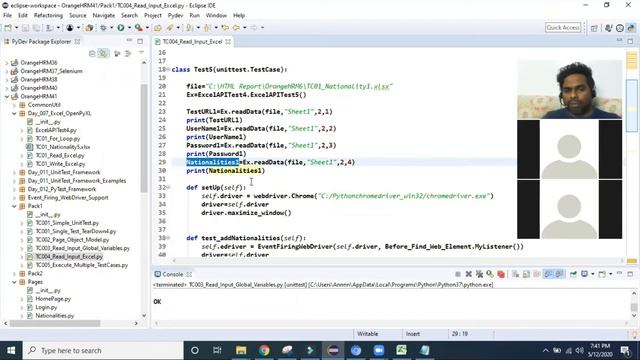Screen dimensions: 640x360
Task: Select HomePage.py under Pages
Action: (53, 299)
